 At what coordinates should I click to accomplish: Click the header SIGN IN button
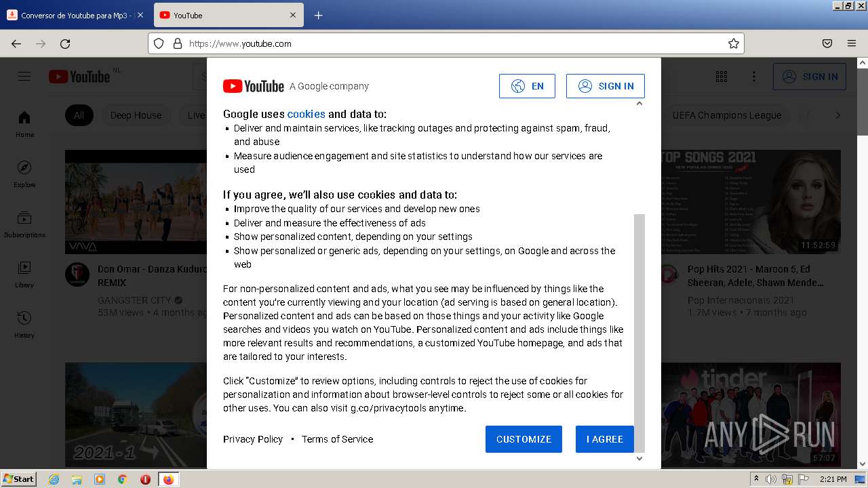click(x=810, y=77)
